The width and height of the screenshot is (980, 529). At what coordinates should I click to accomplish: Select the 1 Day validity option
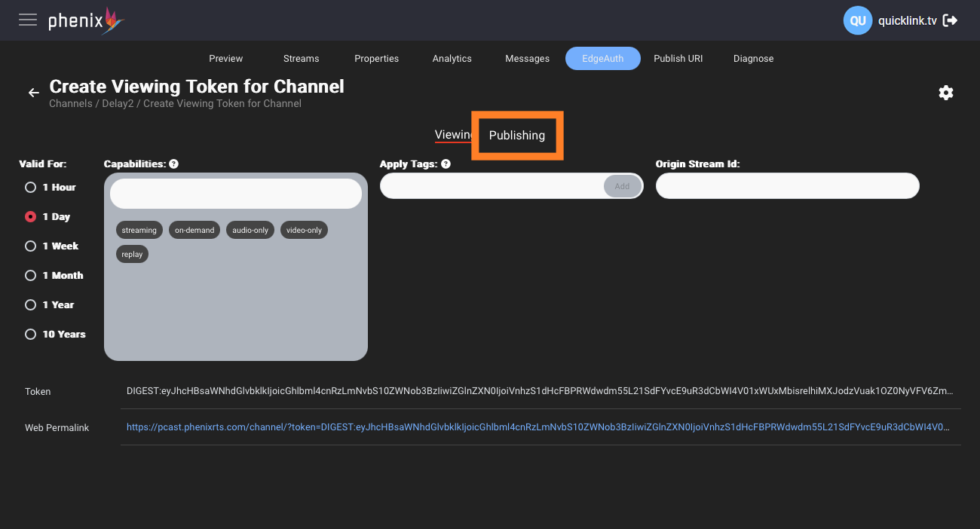point(47,216)
